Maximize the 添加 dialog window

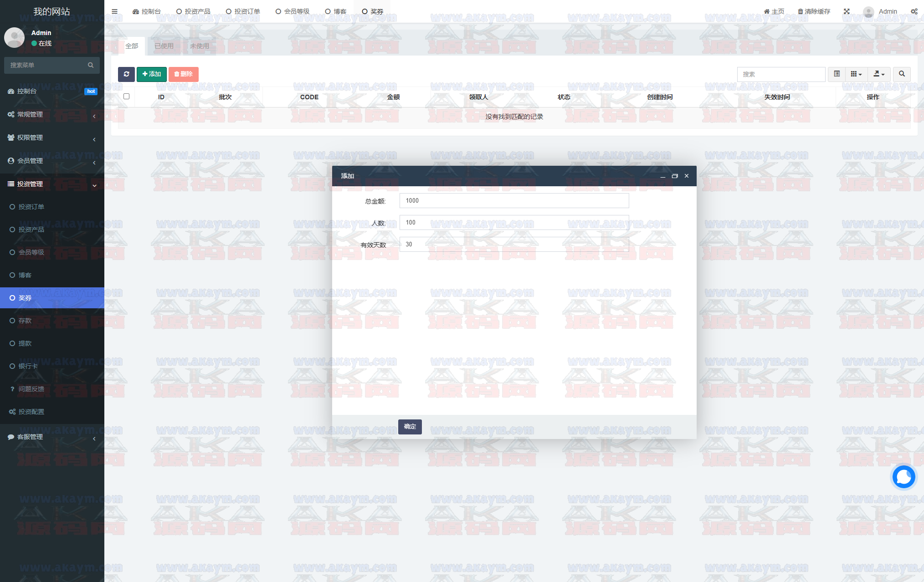pos(675,176)
